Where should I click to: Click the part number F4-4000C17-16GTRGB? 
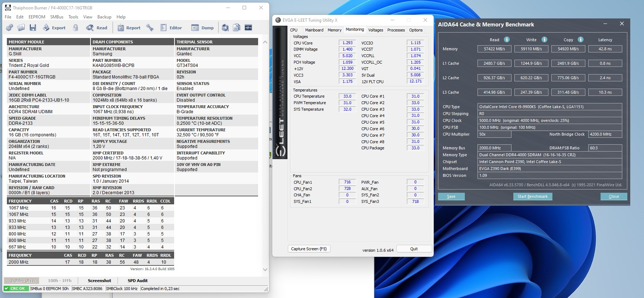[x=32, y=77]
